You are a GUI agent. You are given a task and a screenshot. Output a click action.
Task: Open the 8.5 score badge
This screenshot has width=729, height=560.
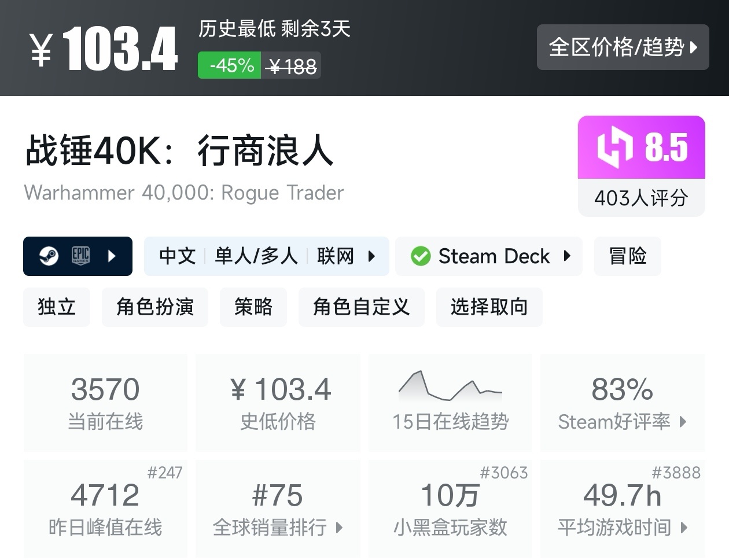pyautogui.click(x=642, y=148)
